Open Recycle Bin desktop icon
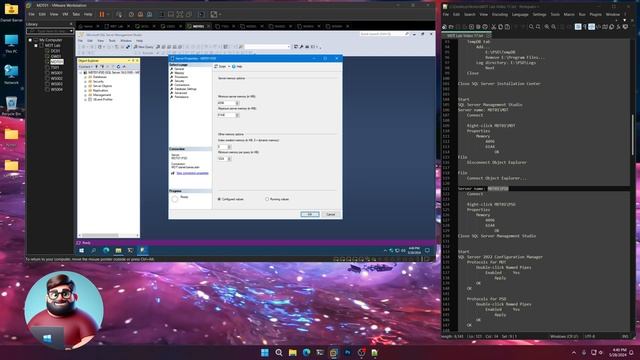640x360 pixels. pos(11,106)
